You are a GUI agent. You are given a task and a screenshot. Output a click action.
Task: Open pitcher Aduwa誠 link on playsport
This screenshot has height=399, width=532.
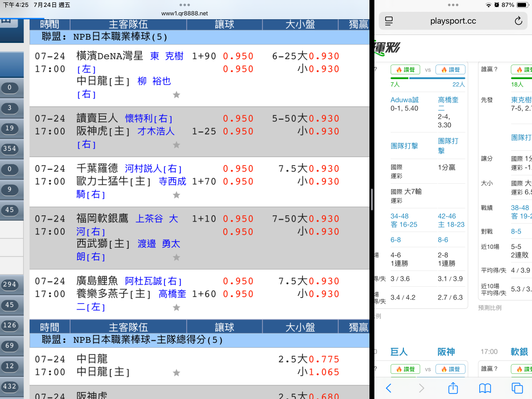coord(404,100)
